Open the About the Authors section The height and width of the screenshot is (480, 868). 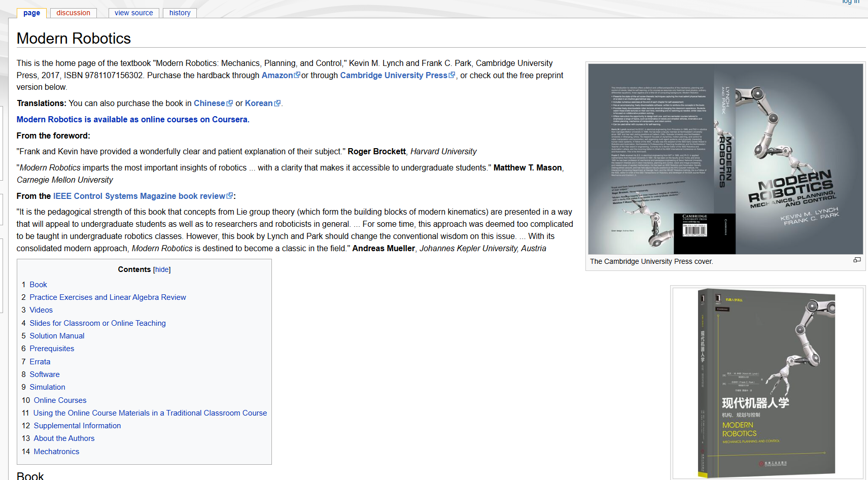point(64,438)
